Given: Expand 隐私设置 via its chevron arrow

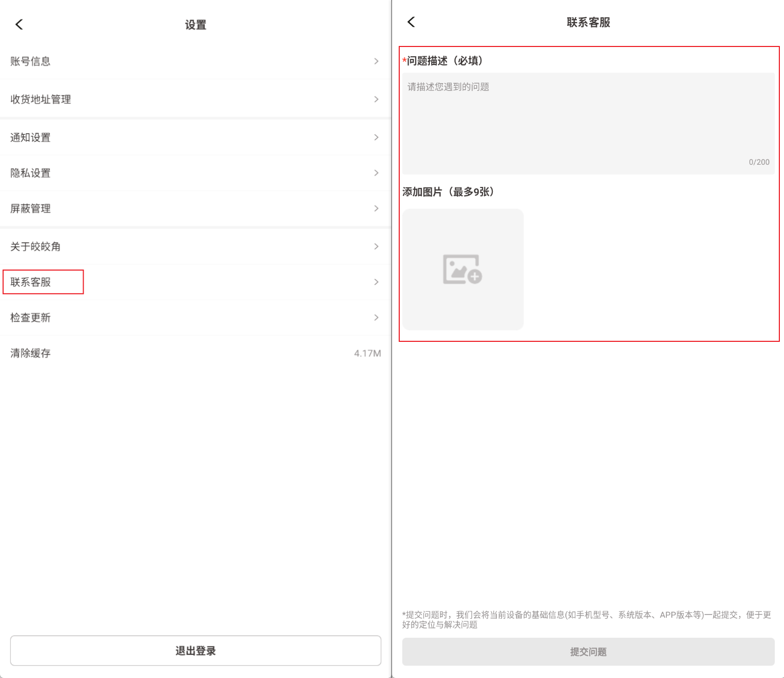Looking at the screenshot, I should point(376,173).
